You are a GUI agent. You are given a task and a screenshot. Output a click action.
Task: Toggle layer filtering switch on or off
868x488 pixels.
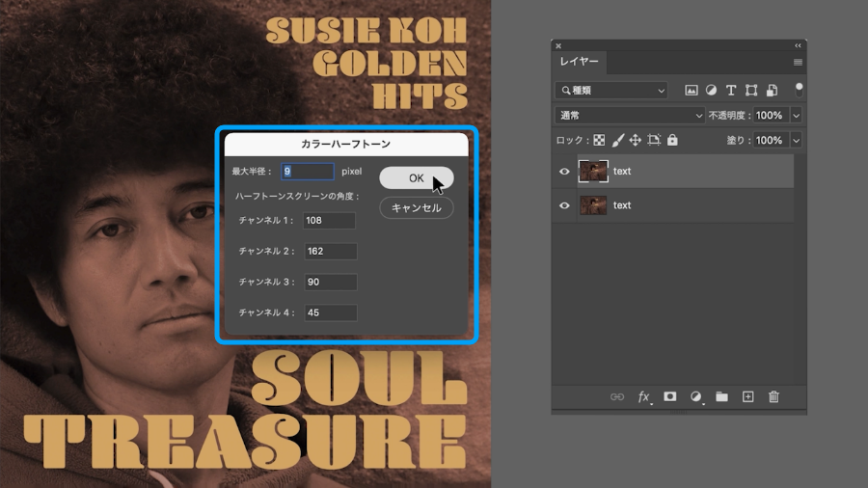pyautogui.click(x=799, y=90)
